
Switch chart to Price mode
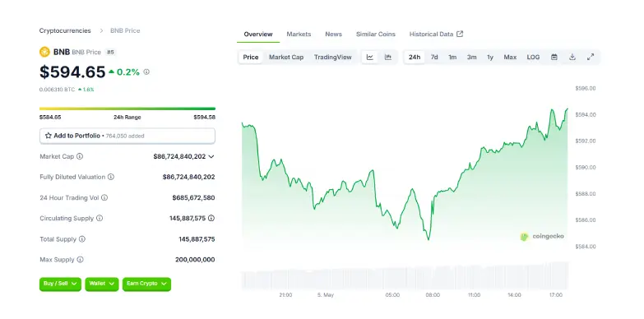251,57
